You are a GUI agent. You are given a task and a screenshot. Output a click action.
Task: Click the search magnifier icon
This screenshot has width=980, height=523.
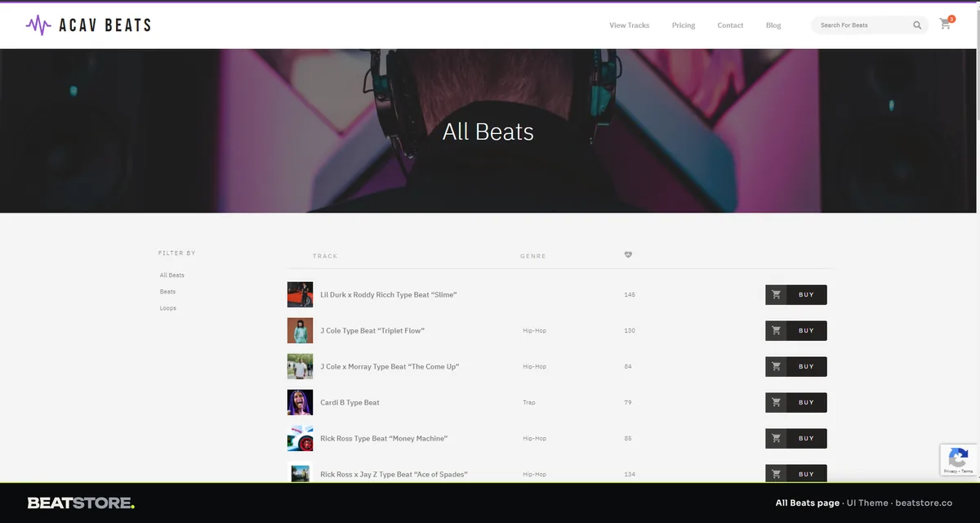918,25
